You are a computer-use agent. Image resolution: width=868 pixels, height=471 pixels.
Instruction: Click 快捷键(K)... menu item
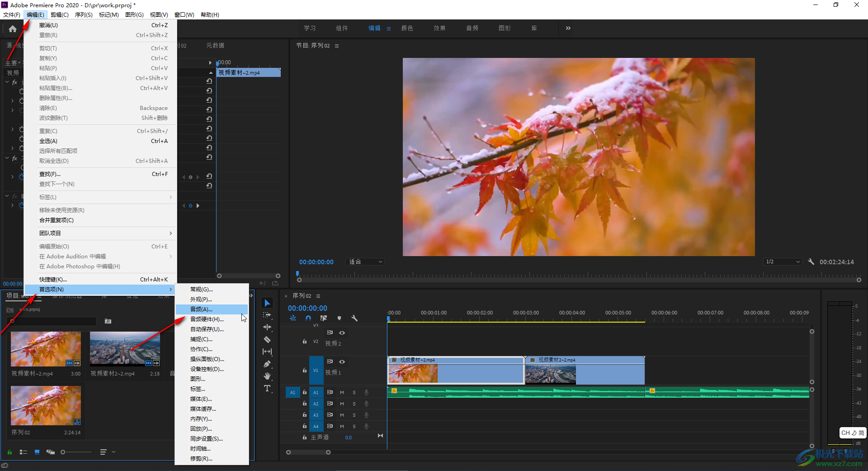(100, 280)
